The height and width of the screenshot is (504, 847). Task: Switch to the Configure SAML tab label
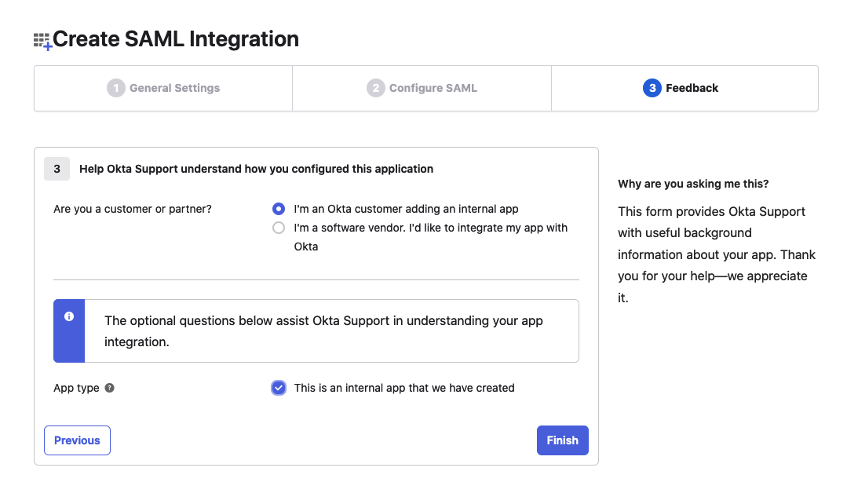[433, 88]
